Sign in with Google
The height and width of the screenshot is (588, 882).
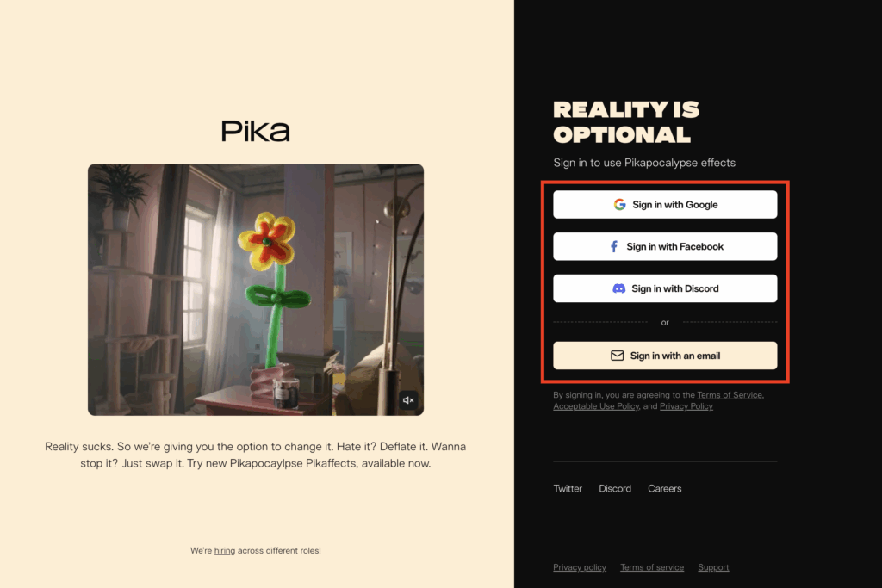(x=665, y=205)
